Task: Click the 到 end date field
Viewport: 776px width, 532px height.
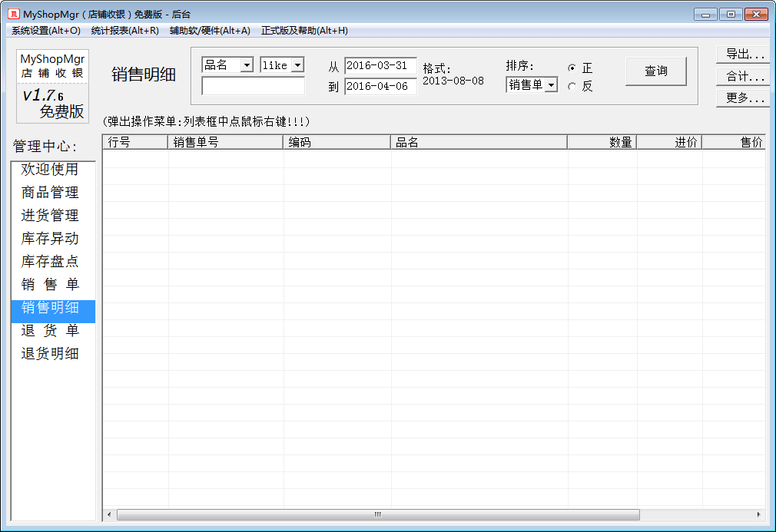Action: (x=380, y=87)
